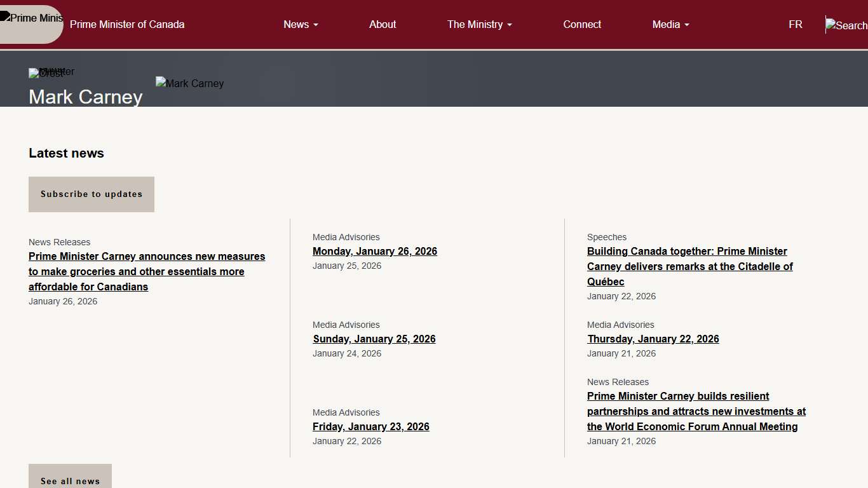Open Friday, January 23, 2026 advisory

(371, 426)
